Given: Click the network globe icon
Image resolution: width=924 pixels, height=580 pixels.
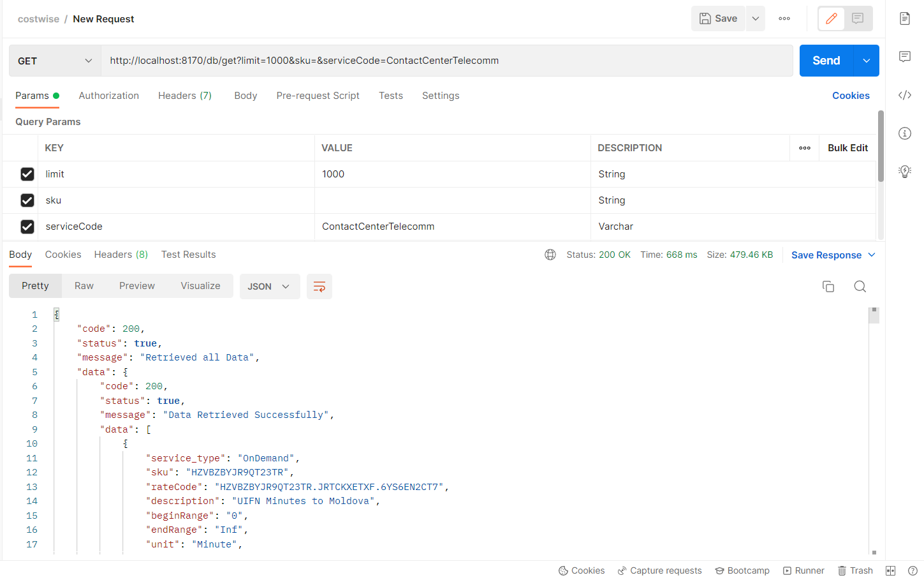Looking at the screenshot, I should coord(550,255).
